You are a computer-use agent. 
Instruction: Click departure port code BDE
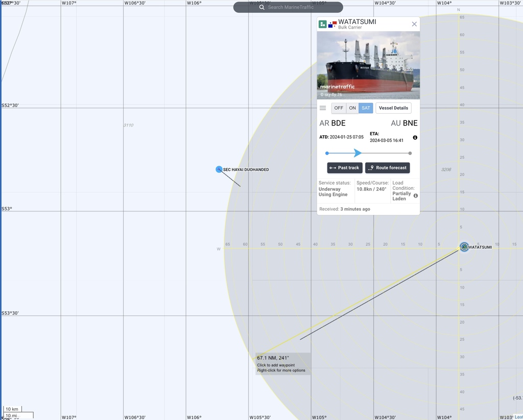[x=338, y=123]
